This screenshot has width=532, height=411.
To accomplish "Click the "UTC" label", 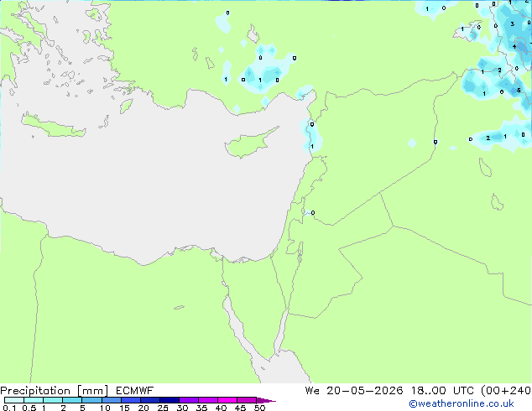I will coord(463,391).
